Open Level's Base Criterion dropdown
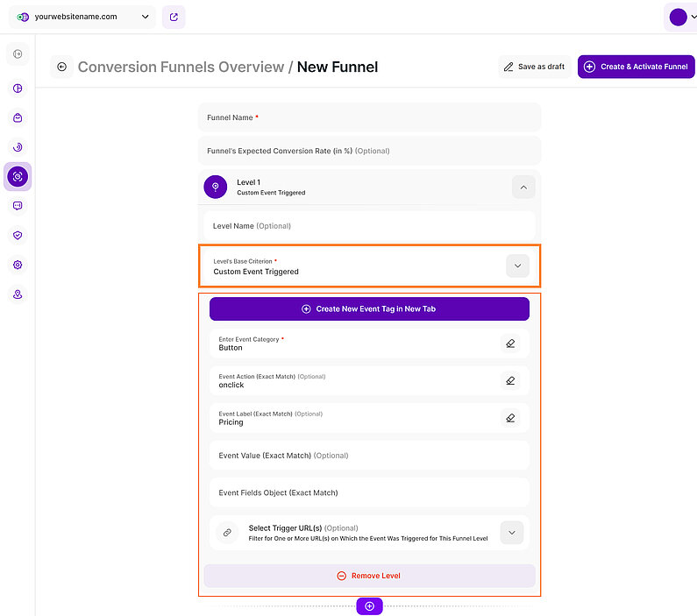The image size is (697, 616). tap(517, 266)
